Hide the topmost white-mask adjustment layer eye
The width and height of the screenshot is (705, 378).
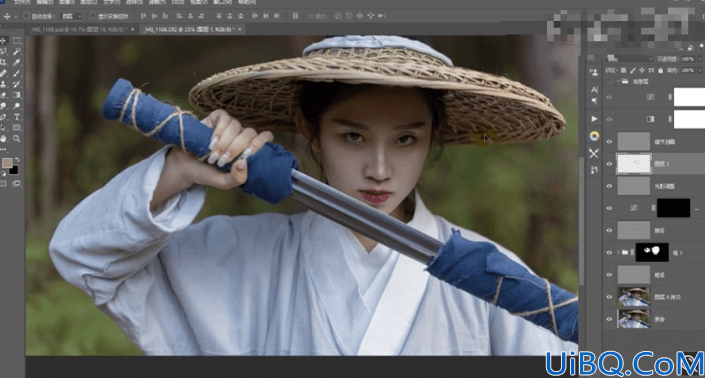[x=609, y=97]
